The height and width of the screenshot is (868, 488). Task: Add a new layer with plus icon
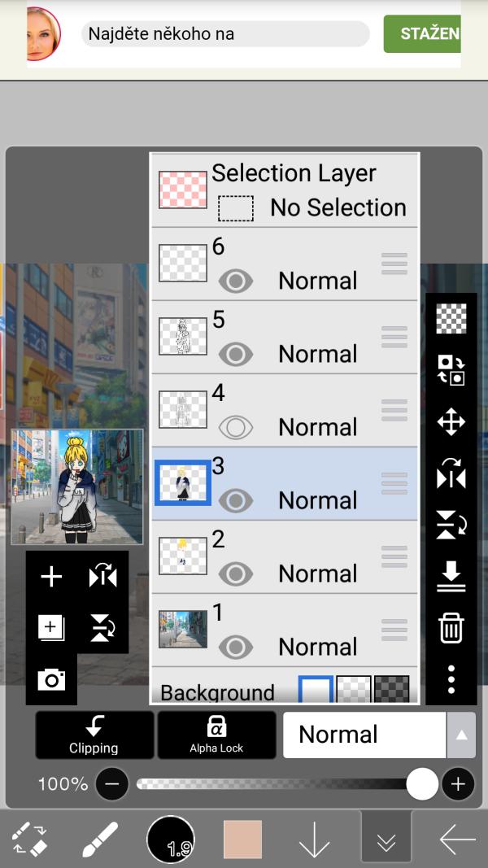tap(51, 576)
